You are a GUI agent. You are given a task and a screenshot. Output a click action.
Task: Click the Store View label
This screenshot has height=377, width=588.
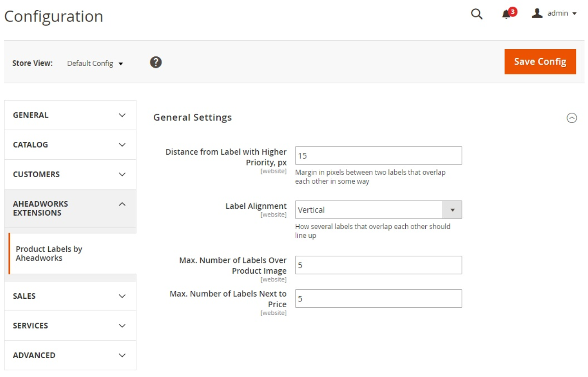(32, 63)
